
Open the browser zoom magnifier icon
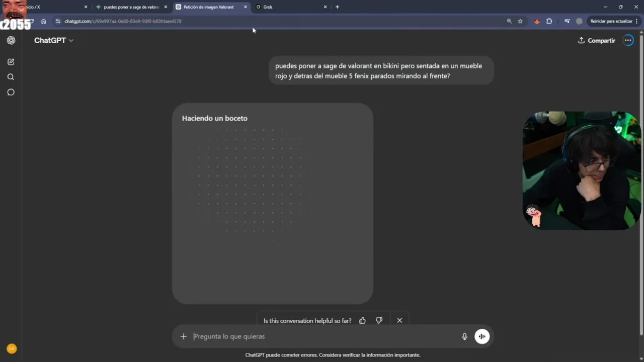click(x=509, y=21)
